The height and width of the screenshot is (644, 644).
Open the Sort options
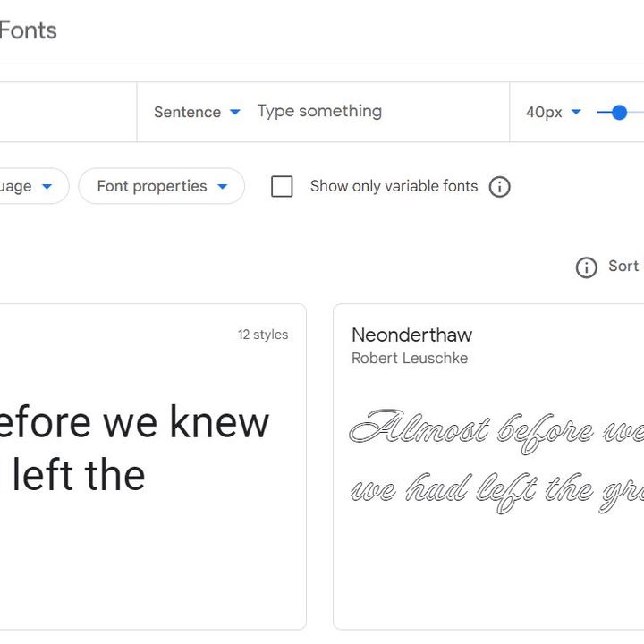click(623, 267)
